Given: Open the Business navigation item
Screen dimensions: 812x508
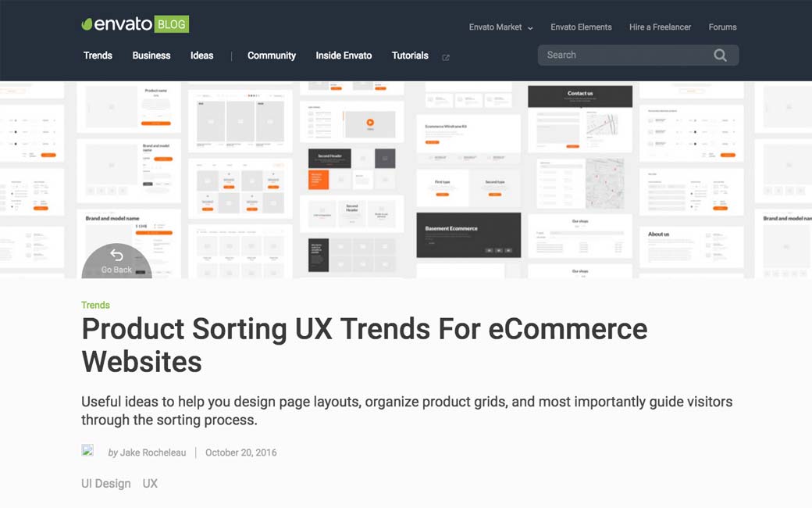Looking at the screenshot, I should point(151,55).
